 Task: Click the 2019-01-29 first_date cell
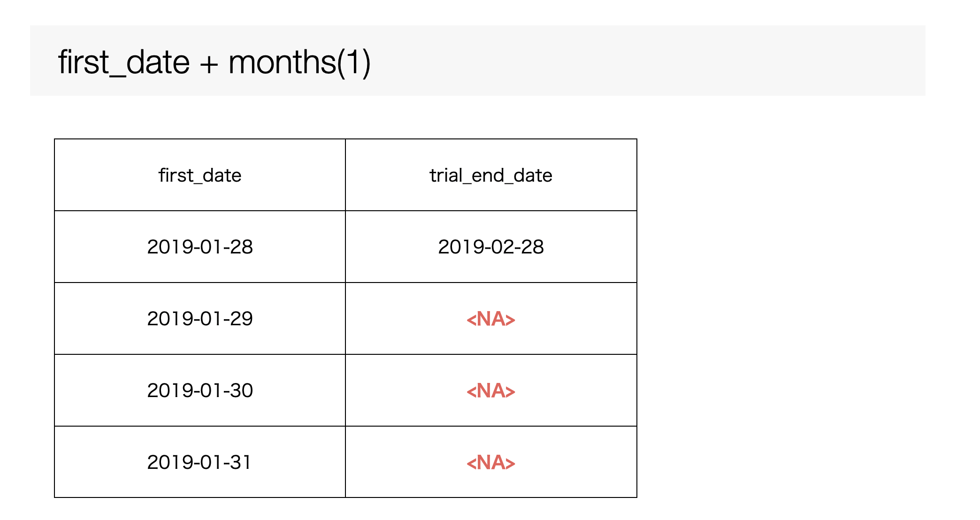[200, 319]
